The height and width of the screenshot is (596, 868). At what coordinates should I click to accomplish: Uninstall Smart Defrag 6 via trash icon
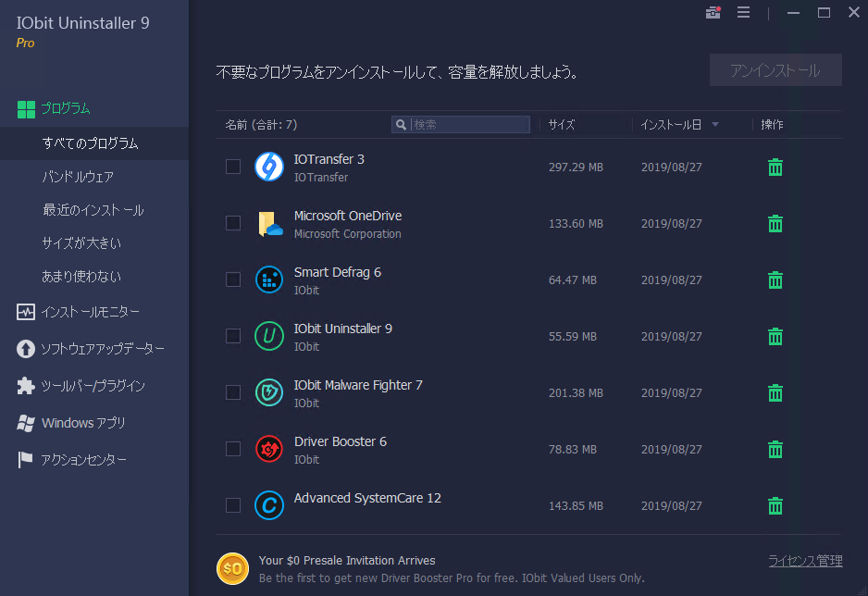click(x=775, y=280)
